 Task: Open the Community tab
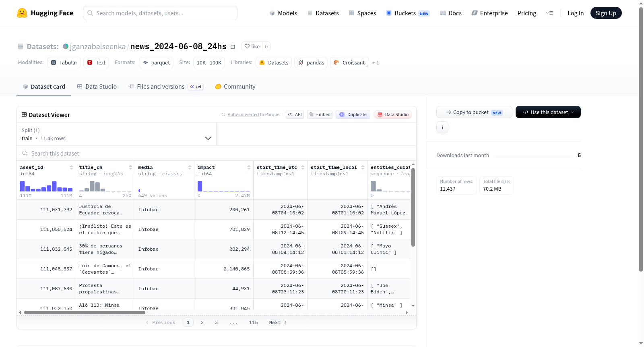235,87
